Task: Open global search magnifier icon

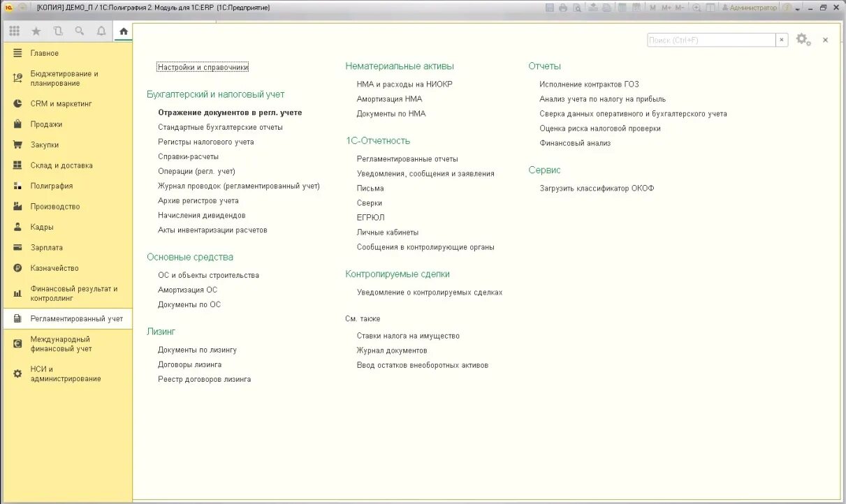Action: coord(80,31)
